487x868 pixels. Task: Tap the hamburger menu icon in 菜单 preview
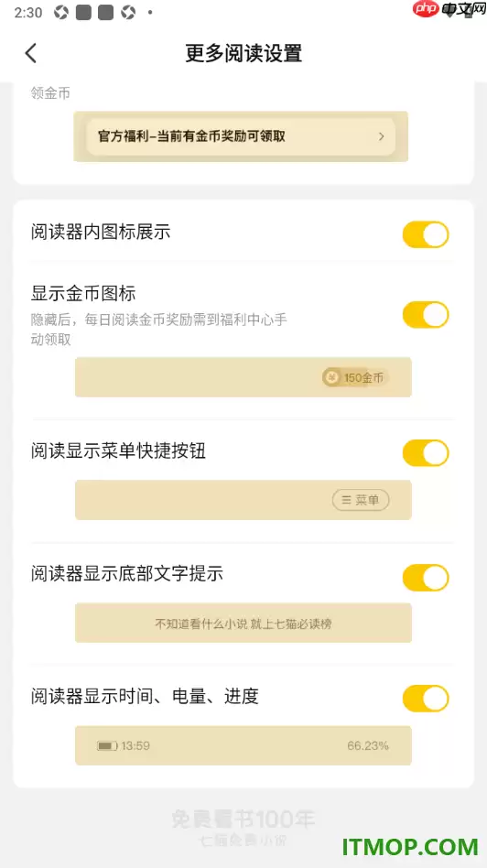coord(346,500)
